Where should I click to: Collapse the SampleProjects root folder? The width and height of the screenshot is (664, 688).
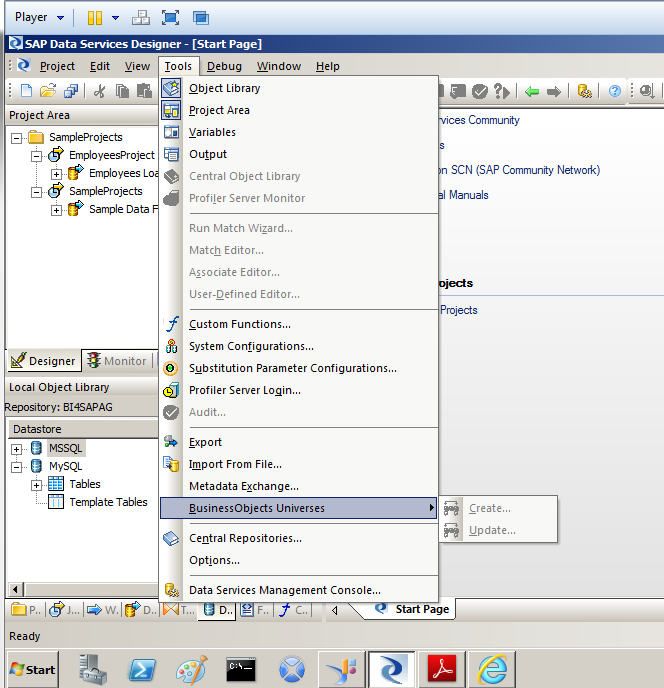[17, 138]
